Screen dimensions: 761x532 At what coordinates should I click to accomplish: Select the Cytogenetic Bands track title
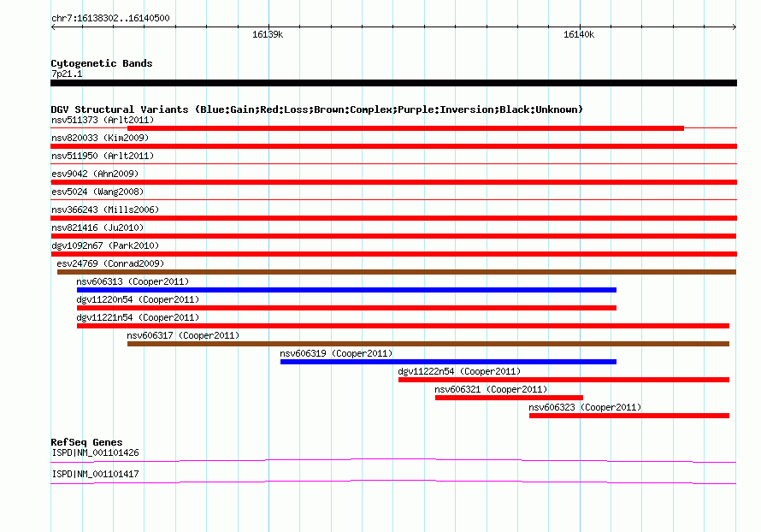[x=102, y=63]
